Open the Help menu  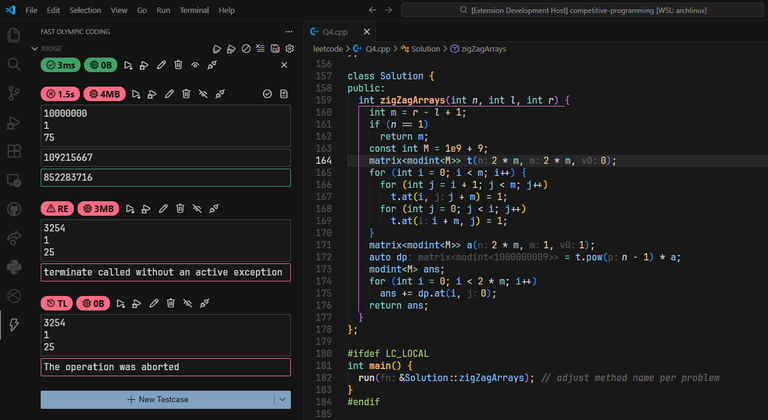tap(226, 10)
